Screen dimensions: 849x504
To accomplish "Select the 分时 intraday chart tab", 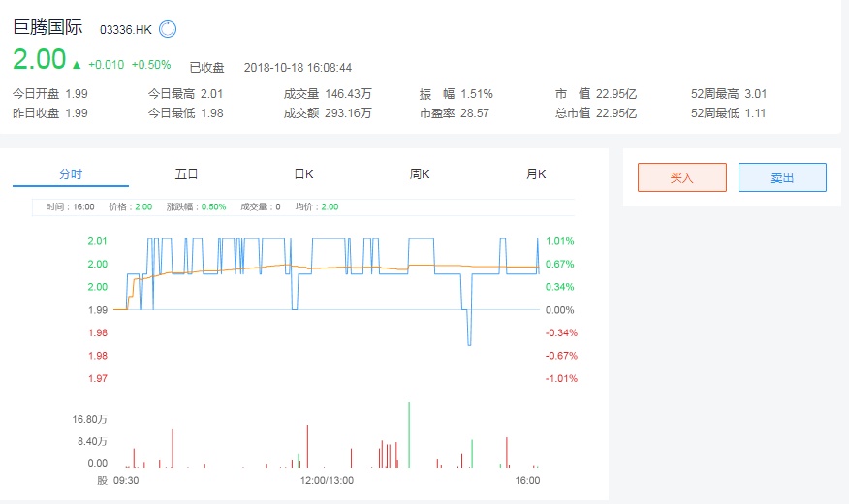I will point(71,174).
